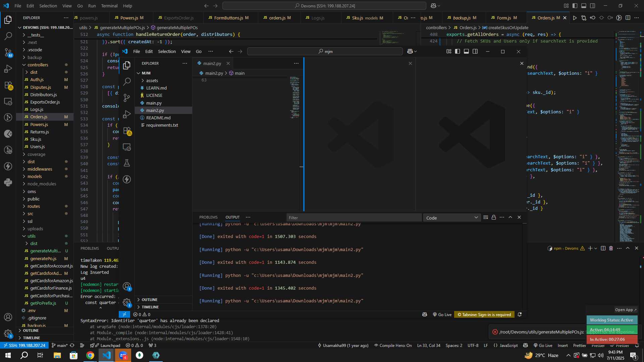Toggle bottom panel in mjm title bar
The image size is (644, 362).
466,51
